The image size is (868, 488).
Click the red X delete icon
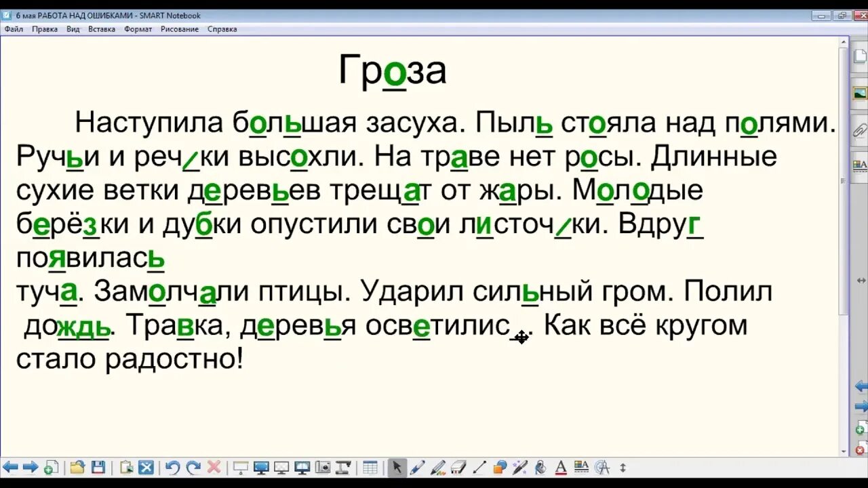214,467
